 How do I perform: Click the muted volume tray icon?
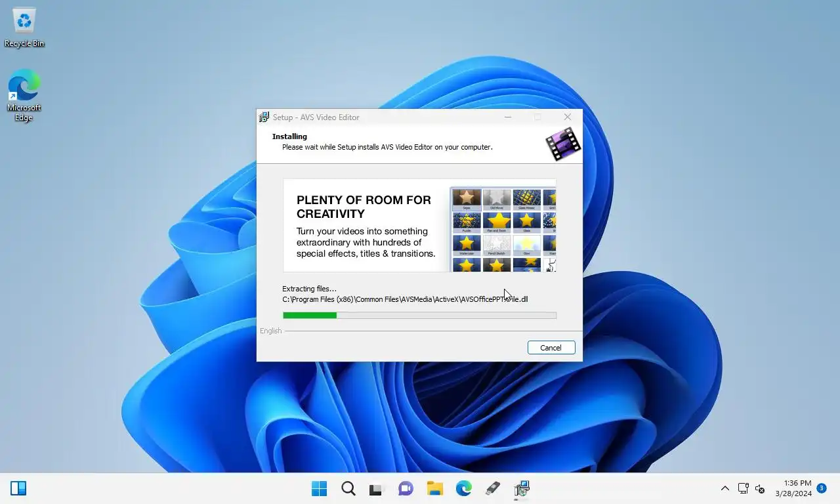pyautogui.click(x=760, y=489)
